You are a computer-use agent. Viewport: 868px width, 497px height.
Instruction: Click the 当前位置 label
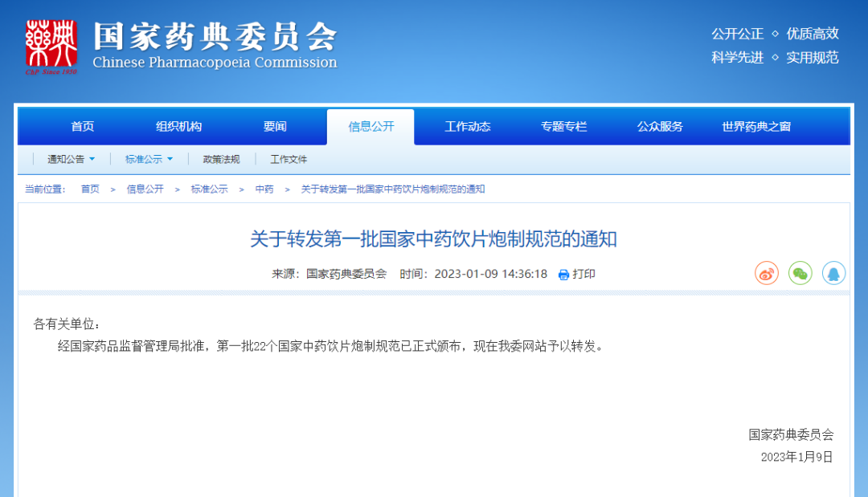coord(45,189)
